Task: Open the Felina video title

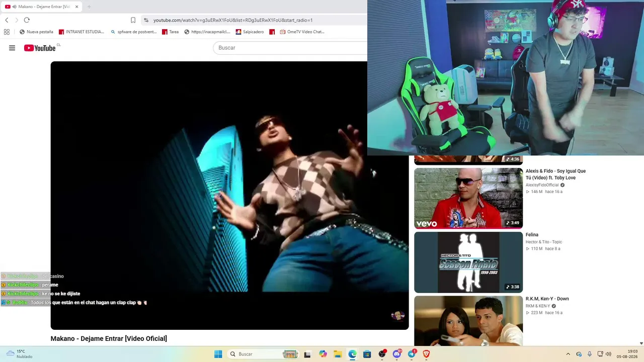Action: tap(532, 235)
